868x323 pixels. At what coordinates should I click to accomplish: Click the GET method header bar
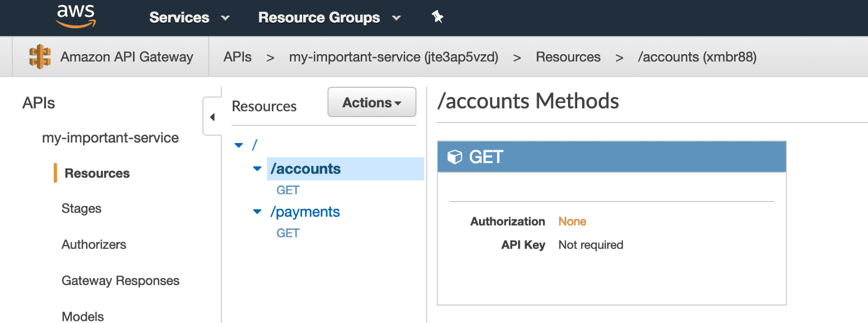[611, 157]
